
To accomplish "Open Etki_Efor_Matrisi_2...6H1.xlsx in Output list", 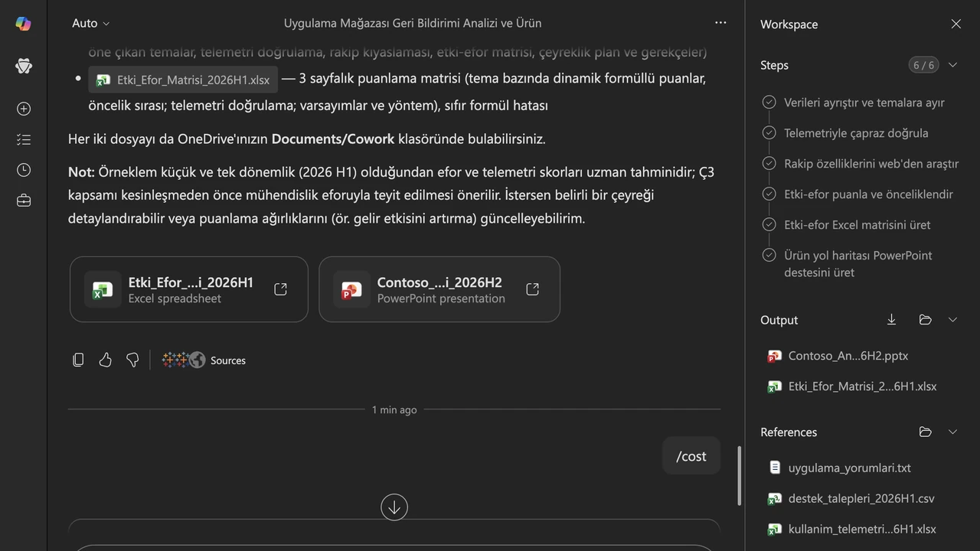I will click(x=862, y=386).
